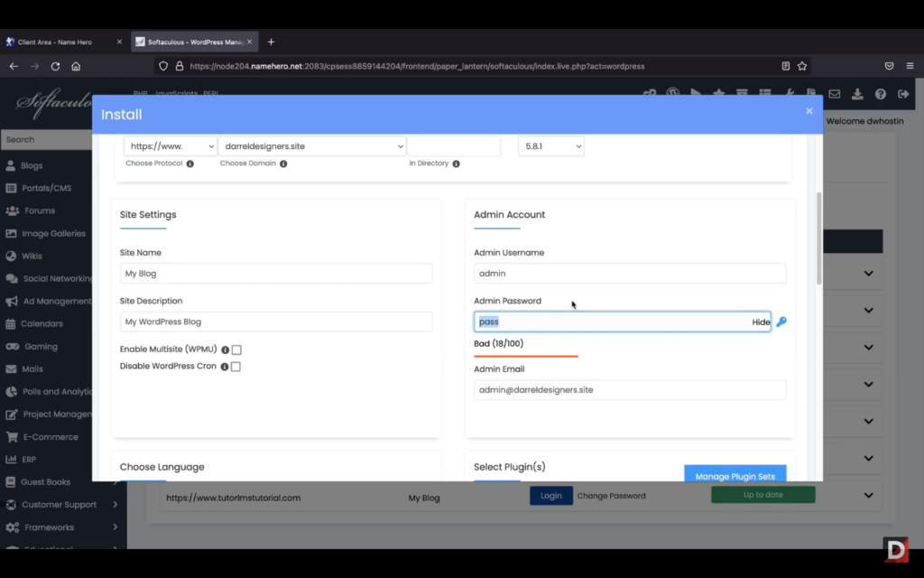This screenshot has height=578, width=924.
Task: Close the Softaculous WordPress Manager tab
Action: click(x=249, y=42)
